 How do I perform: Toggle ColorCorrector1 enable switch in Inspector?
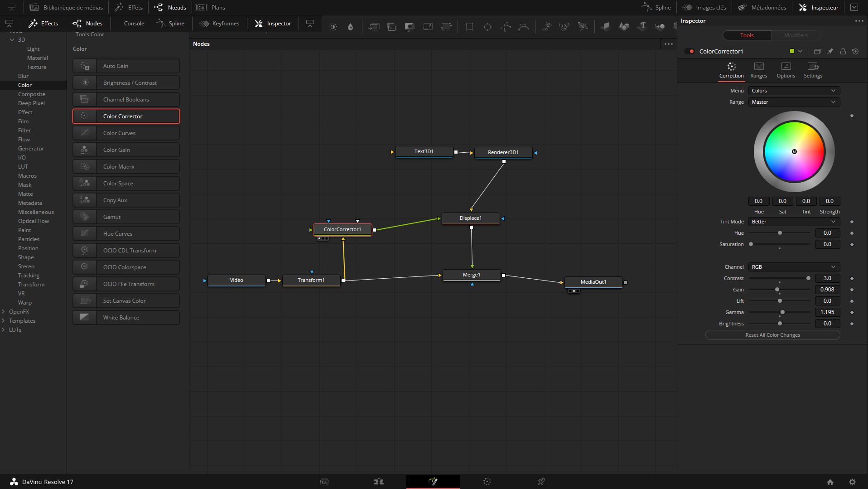690,51
